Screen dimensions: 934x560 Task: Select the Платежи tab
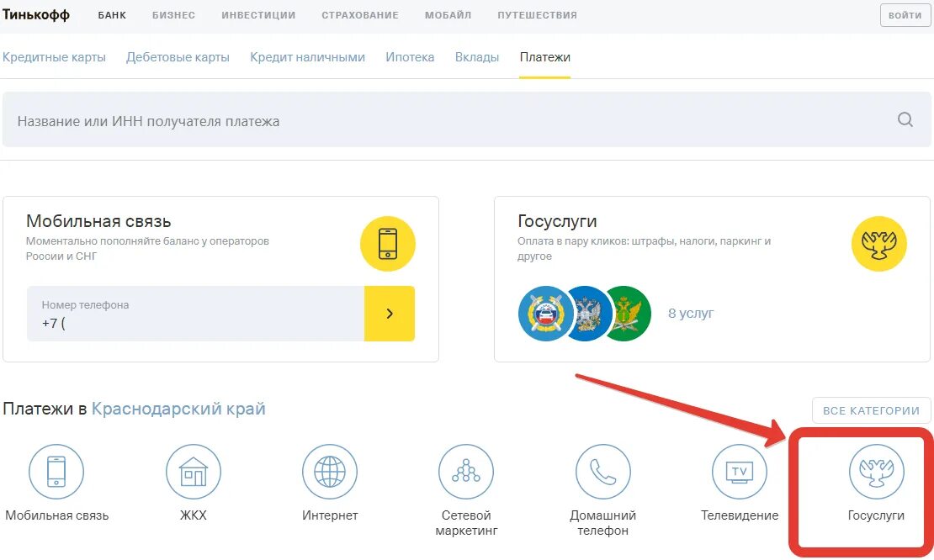[545, 57]
